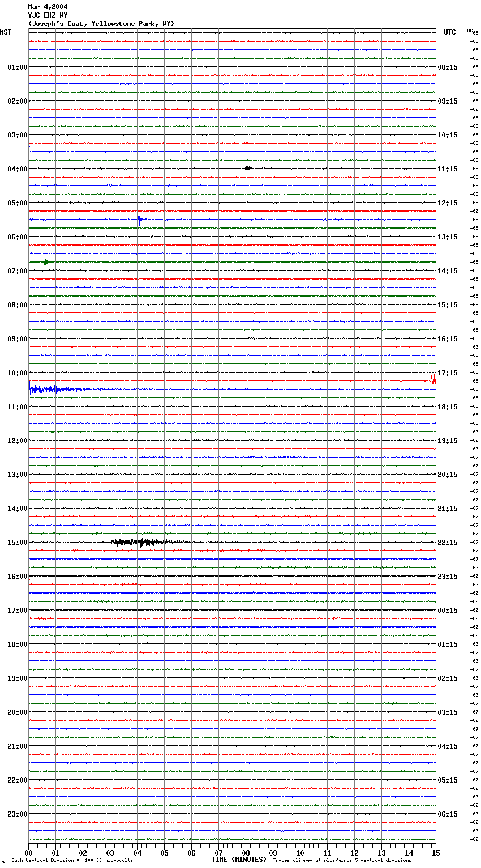Click the 'Each Vertical Division = 100.00 microvolts' note
481x868 pixels.
72,861
